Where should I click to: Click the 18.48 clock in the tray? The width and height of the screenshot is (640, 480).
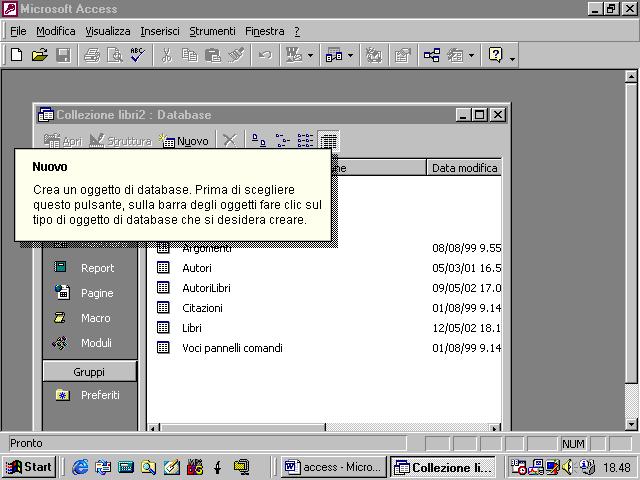[x=617, y=467]
